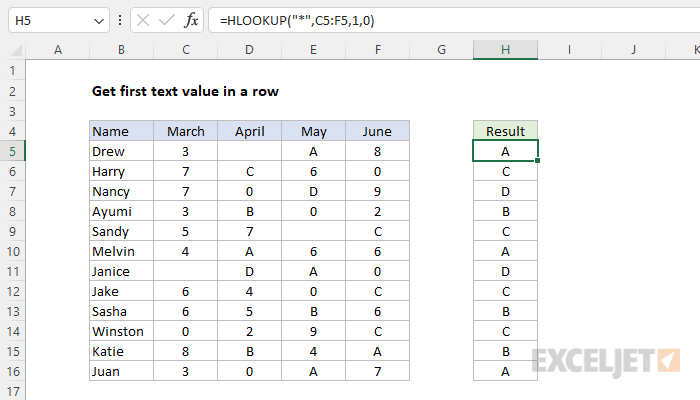The height and width of the screenshot is (400, 700).
Task: Select column J header
Action: tap(633, 50)
